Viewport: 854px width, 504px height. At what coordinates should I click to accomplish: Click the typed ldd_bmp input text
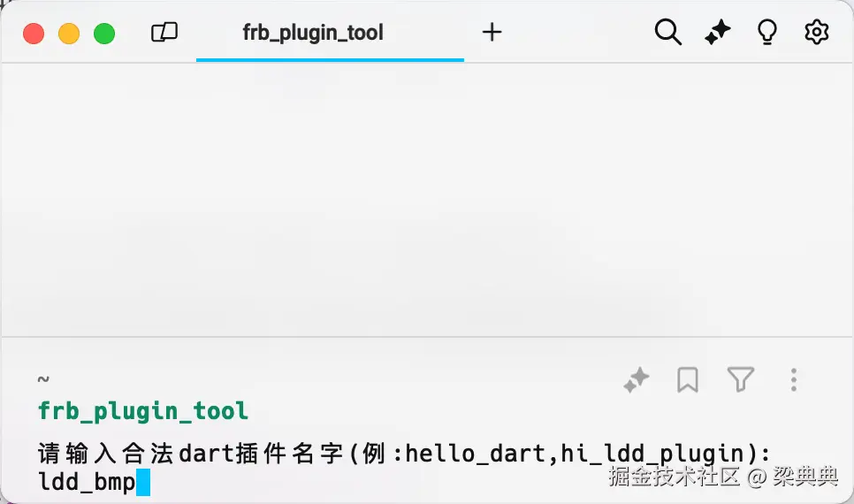click(87, 483)
